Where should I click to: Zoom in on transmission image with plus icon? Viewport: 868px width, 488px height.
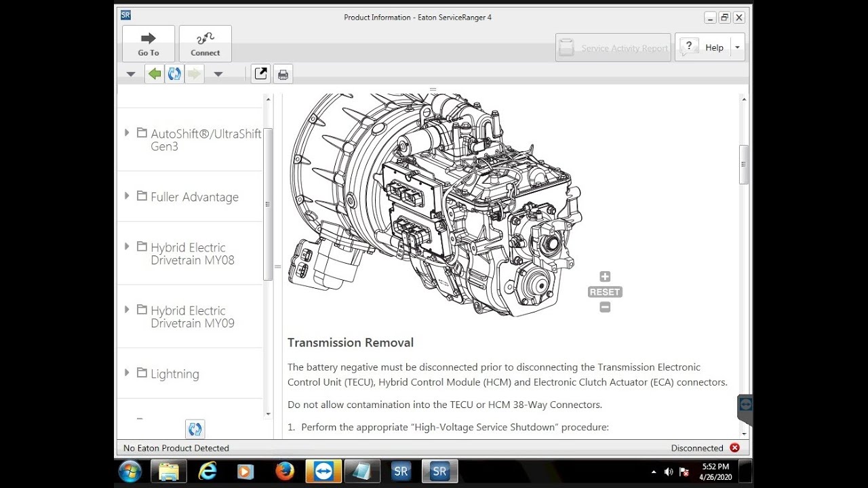[605, 277]
